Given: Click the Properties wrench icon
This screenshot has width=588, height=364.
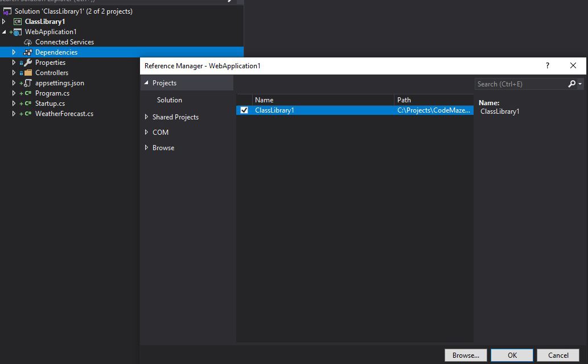Looking at the screenshot, I should tap(28, 63).
